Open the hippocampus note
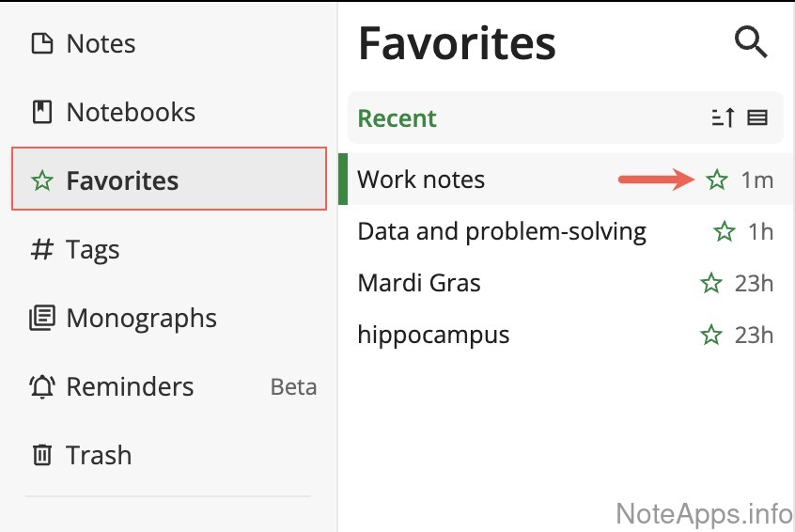Screen dimensions: 795x532 (433, 335)
